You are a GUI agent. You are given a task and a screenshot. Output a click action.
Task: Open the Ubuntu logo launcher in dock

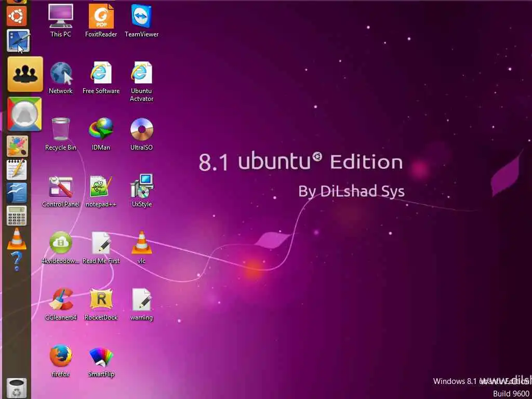(x=17, y=16)
